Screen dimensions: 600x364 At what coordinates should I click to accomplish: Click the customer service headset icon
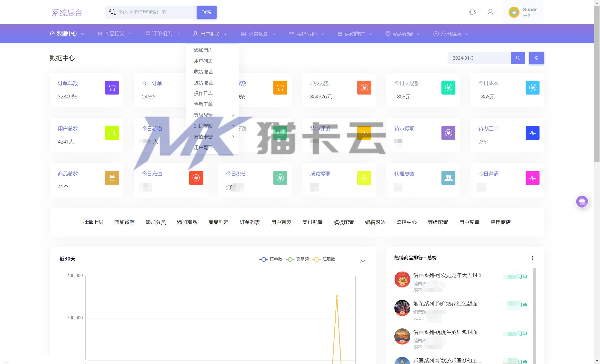point(472,12)
